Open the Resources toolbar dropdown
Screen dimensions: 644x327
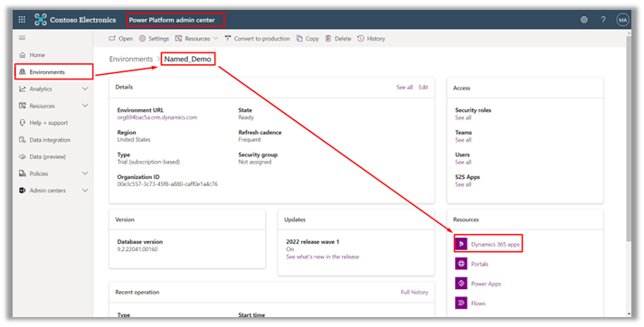196,39
